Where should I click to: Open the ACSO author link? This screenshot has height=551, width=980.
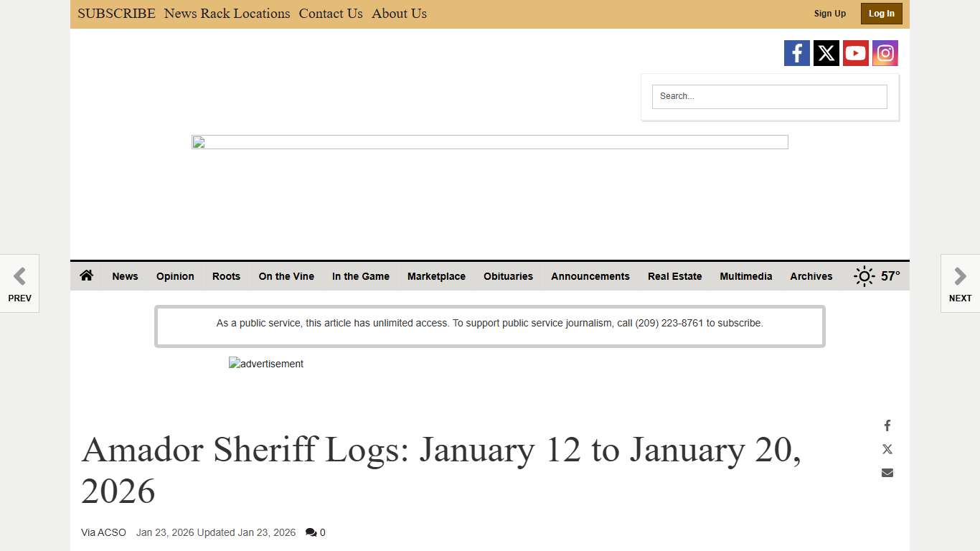[113, 532]
